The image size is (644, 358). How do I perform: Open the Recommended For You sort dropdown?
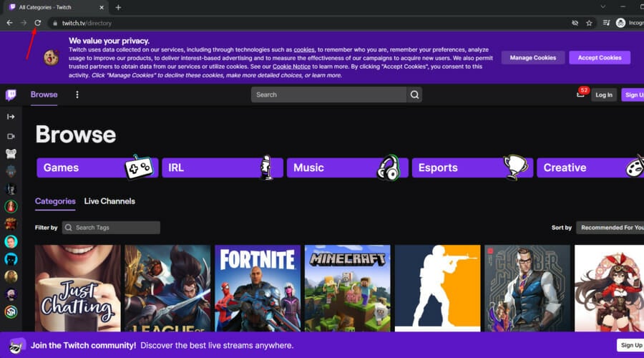point(610,228)
